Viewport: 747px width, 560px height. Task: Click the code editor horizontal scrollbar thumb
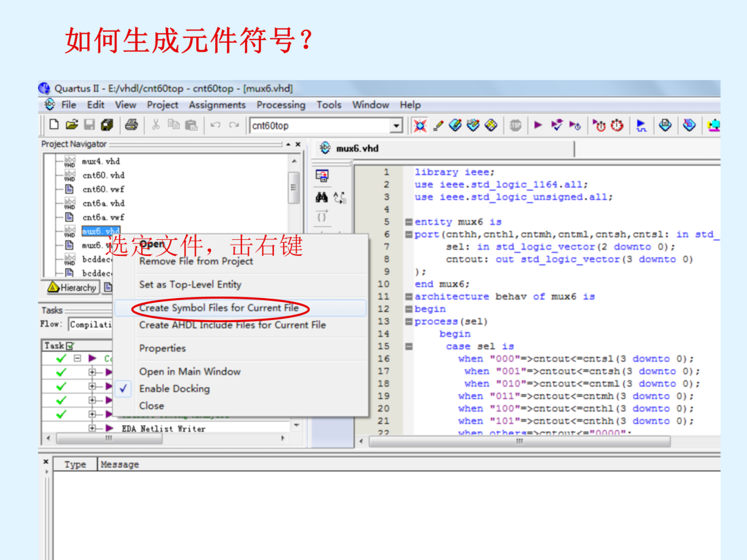click(x=519, y=441)
